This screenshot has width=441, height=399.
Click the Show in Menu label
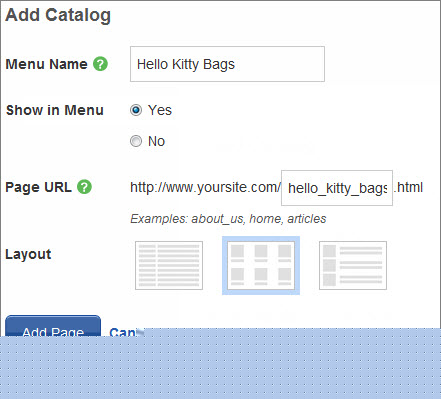click(x=55, y=110)
